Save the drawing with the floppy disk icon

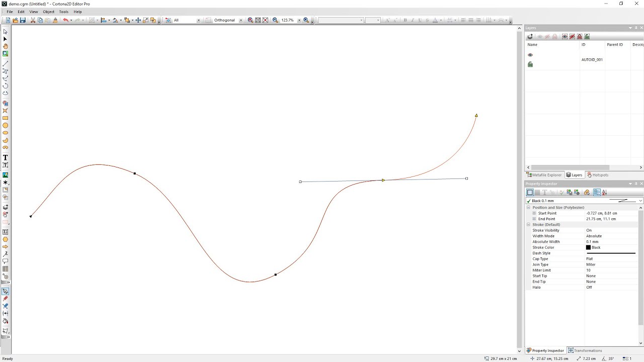click(x=23, y=20)
